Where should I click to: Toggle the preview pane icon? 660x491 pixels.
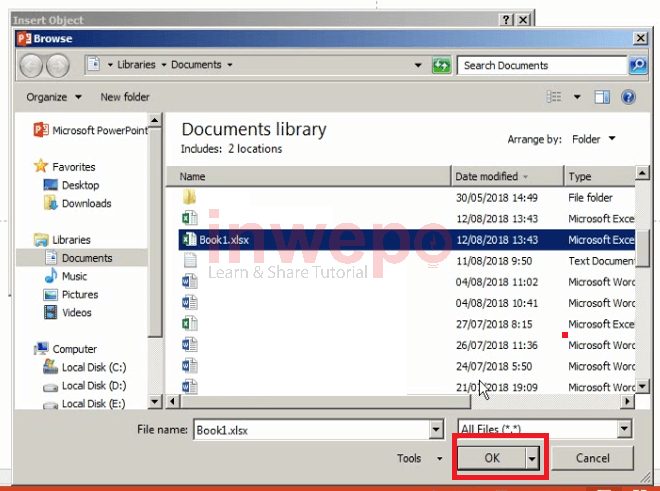603,97
